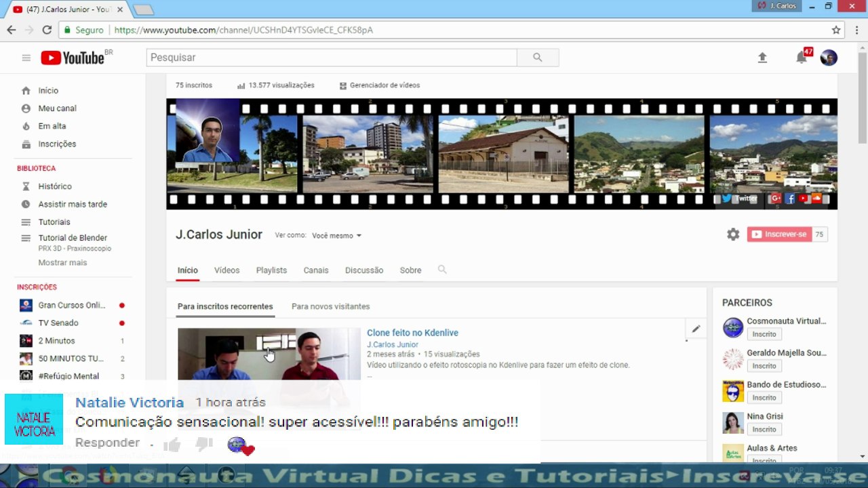Open the YouTube hamburger guide menu
Screen dimensions: 868x488
(26, 58)
